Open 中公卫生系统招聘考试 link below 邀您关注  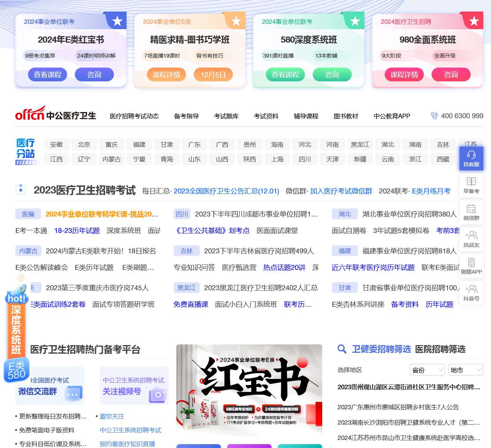coord(130,430)
